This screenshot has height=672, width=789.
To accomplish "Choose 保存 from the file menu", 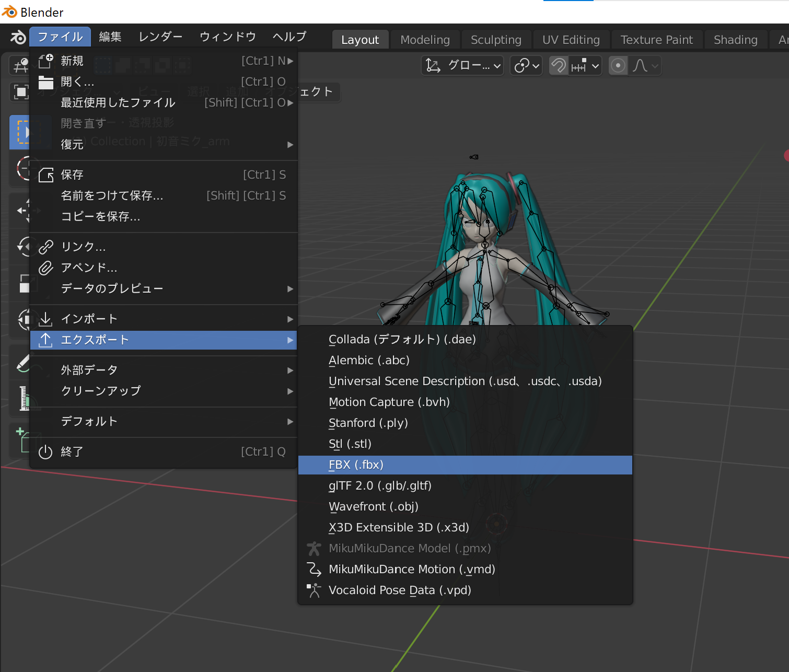I will pos(164,175).
